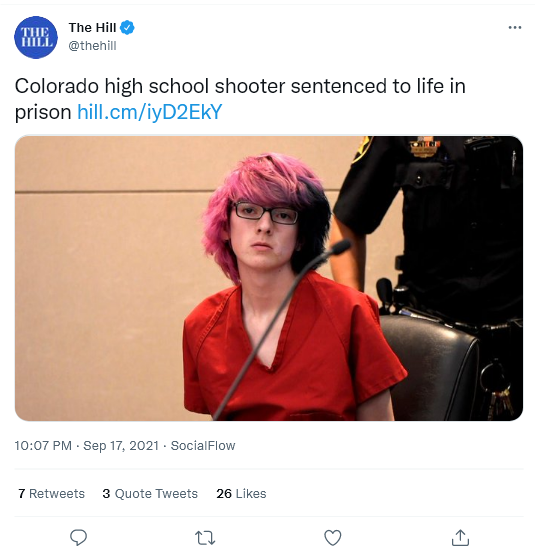Visit the @thehill handle link
This screenshot has height=551, width=535.
[92, 46]
